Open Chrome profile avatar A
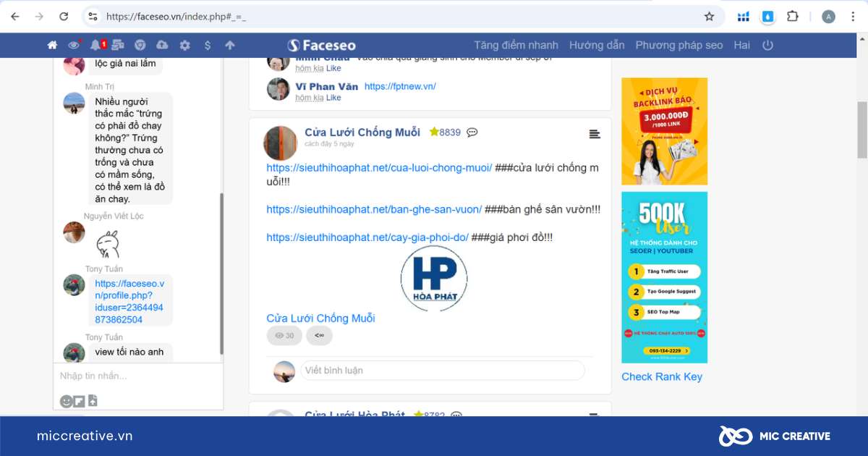 (x=829, y=16)
